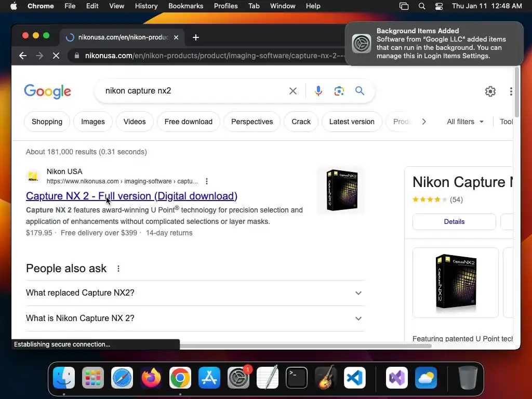Open the File menu
The height and width of the screenshot is (399, 532).
tap(70, 6)
